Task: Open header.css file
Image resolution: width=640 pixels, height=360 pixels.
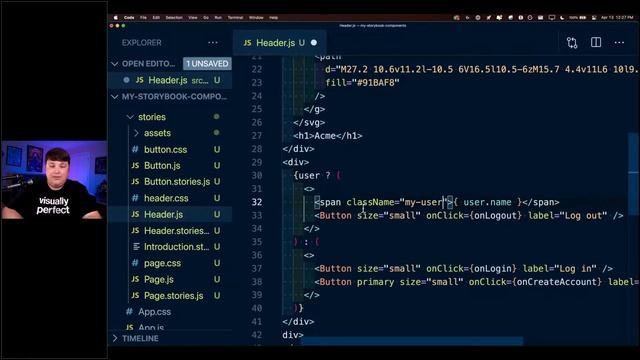Action: (166, 198)
